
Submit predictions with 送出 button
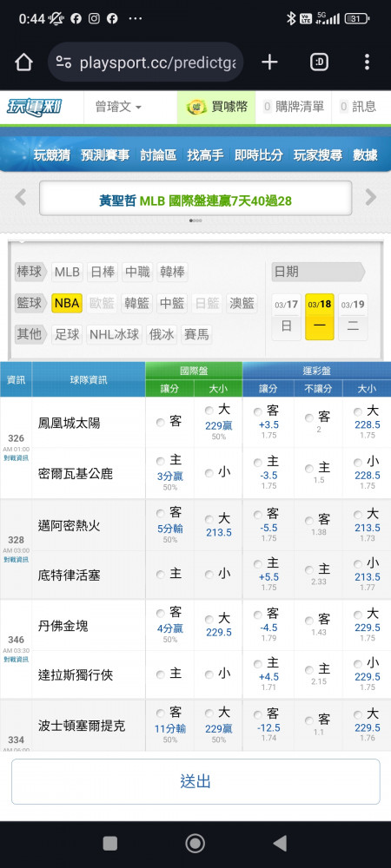[195, 782]
